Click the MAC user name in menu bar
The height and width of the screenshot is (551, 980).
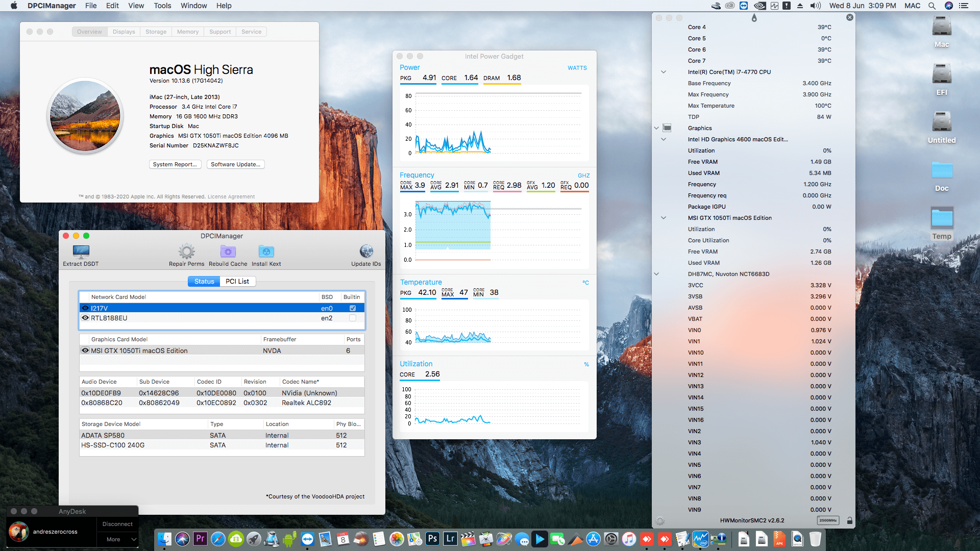[x=912, y=6]
